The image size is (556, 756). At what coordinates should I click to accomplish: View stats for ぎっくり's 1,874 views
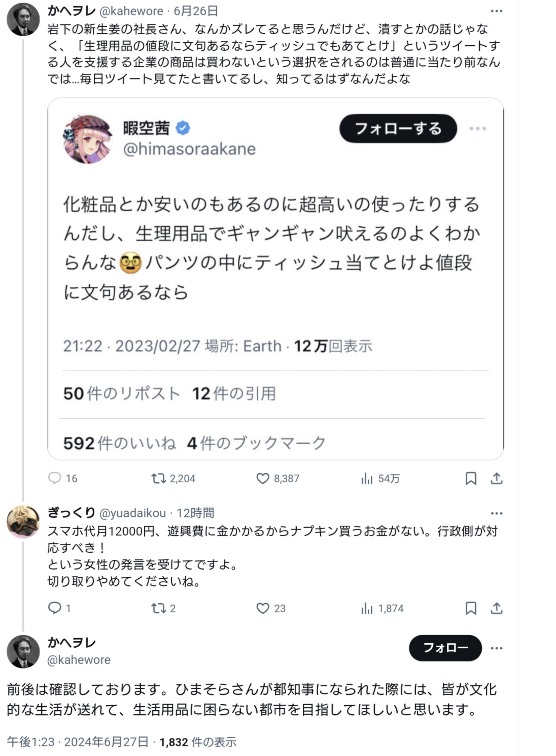(x=382, y=608)
